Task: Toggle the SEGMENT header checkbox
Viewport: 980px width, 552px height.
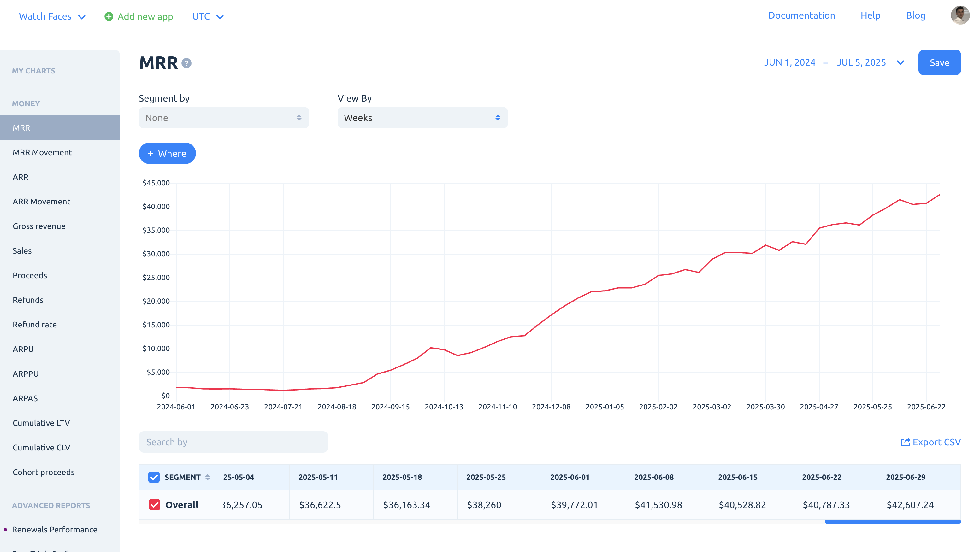Action: click(x=154, y=477)
